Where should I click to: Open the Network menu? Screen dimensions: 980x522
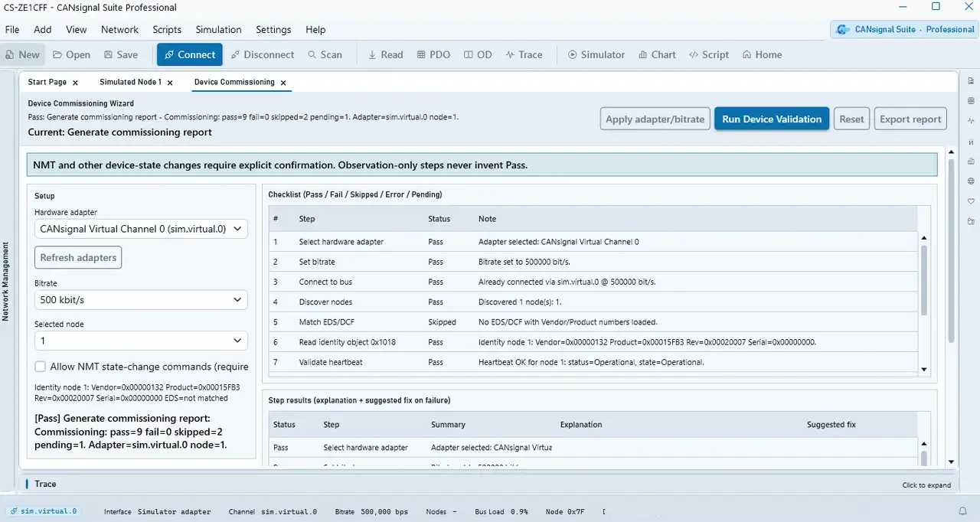(119, 29)
